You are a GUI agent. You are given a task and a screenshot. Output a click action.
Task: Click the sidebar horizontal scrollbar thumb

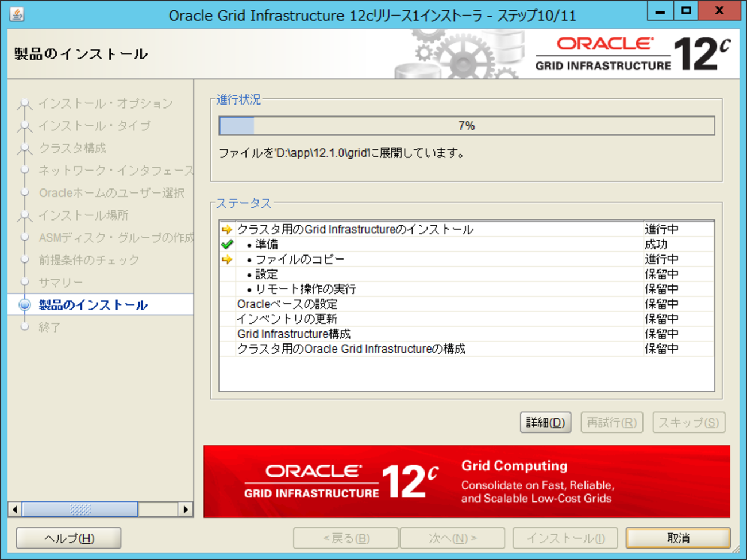(80, 509)
